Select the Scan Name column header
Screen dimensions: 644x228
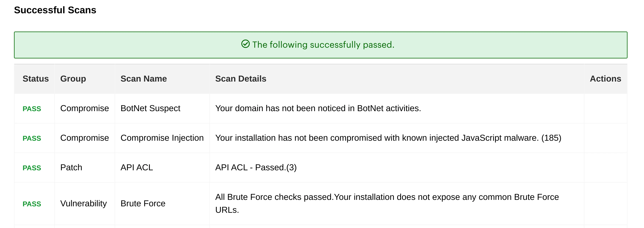coord(144,79)
